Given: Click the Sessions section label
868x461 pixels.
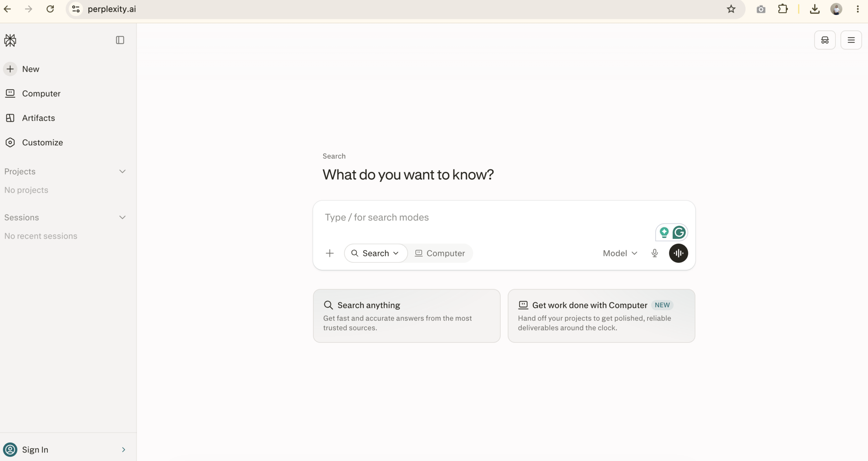Looking at the screenshot, I should click(22, 217).
